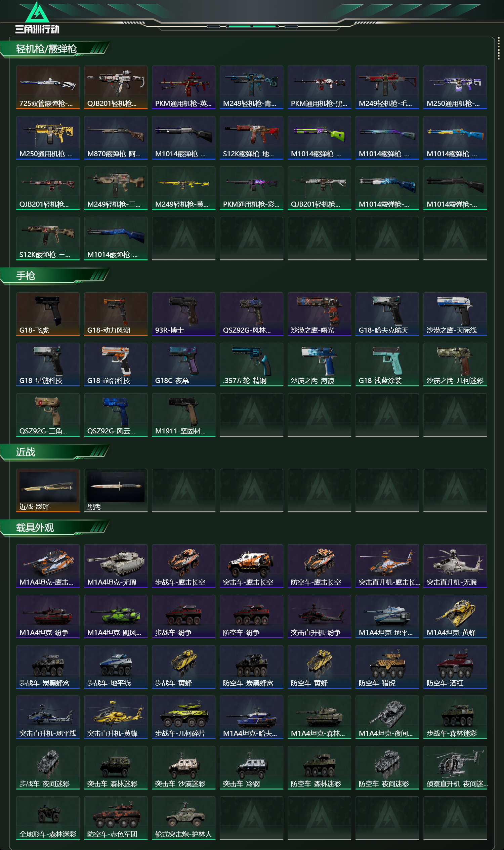Image resolution: width=504 pixels, height=850 pixels.
Task: Open the 近战-影锋 melee skin
Action: click(x=48, y=491)
